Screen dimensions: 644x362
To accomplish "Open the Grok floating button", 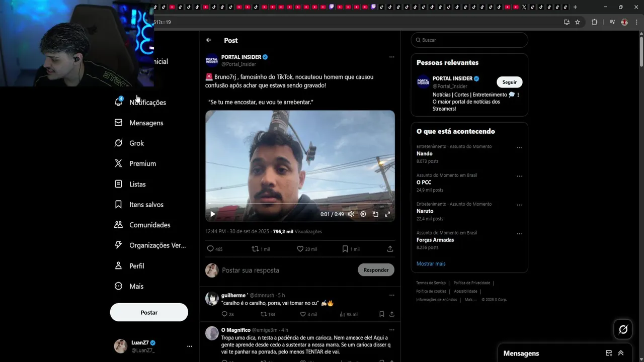I will pyautogui.click(x=623, y=330).
